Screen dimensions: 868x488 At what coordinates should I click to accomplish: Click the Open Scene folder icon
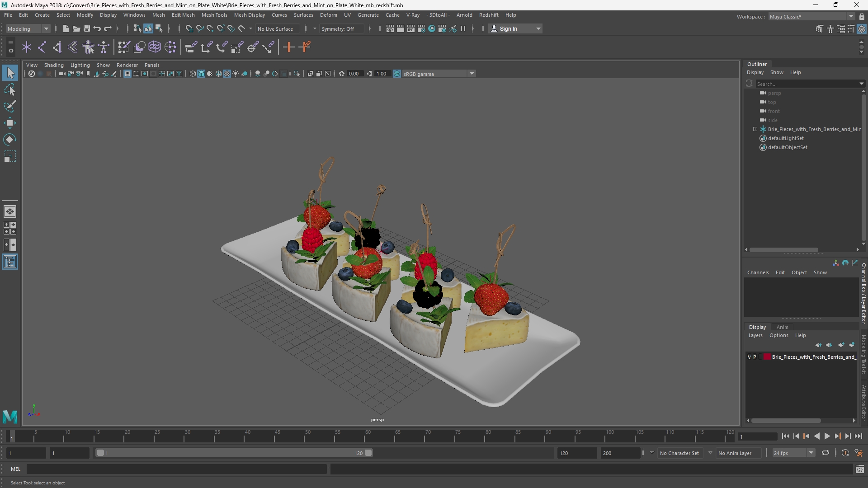(76, 28)
